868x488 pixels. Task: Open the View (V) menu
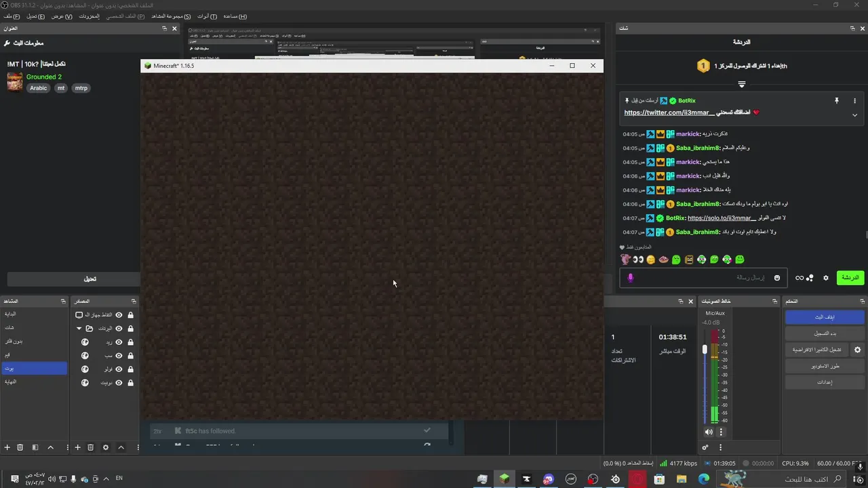[x=62, y=16]
